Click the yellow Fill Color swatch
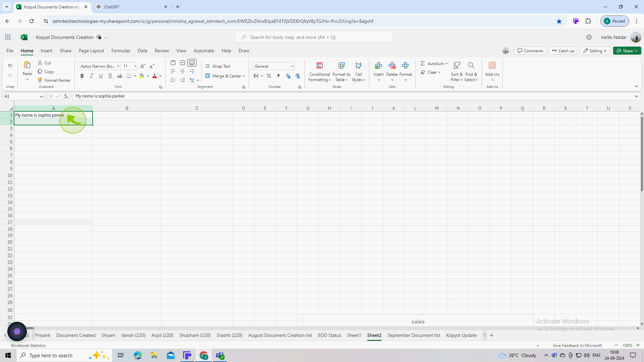The width and height of the screenshot is (644, 362). tap(142, 76)
